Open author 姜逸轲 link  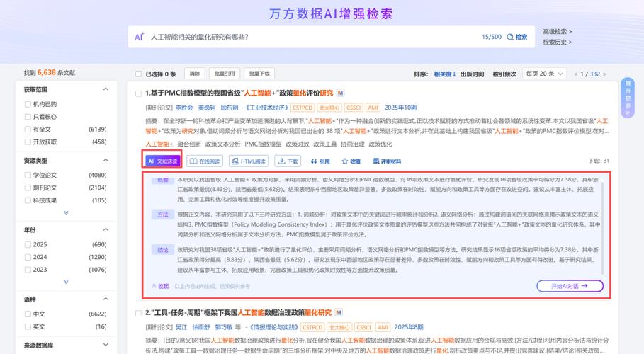207,108
